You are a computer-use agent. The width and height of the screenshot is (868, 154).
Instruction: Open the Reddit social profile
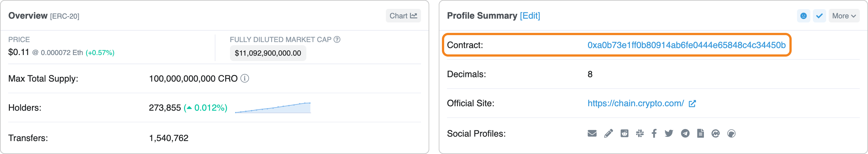pyautogui.click(x=624, y=133)
